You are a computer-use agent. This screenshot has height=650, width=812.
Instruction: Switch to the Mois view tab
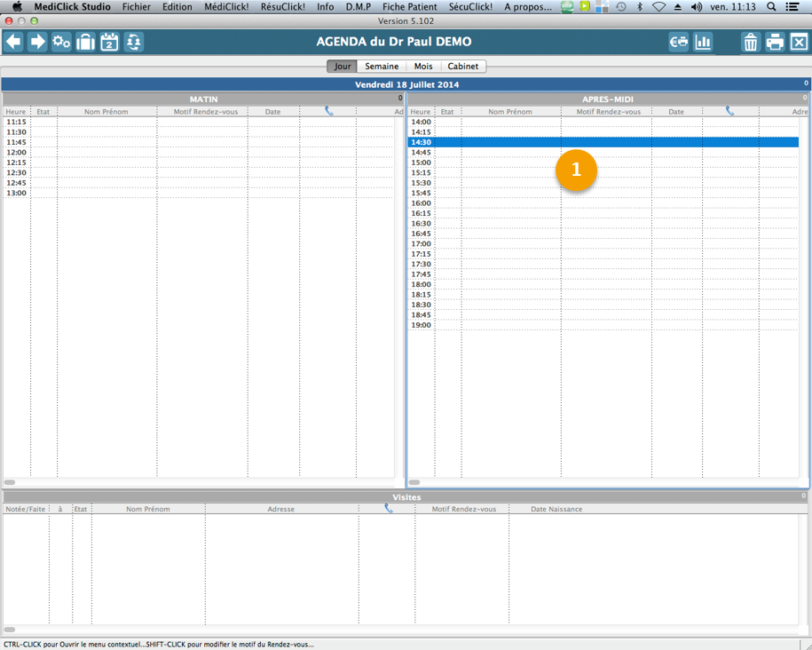423,67
